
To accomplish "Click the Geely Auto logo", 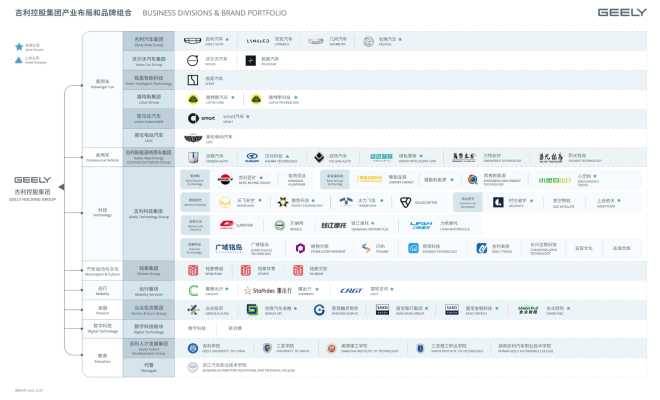I will click(192, 41).
